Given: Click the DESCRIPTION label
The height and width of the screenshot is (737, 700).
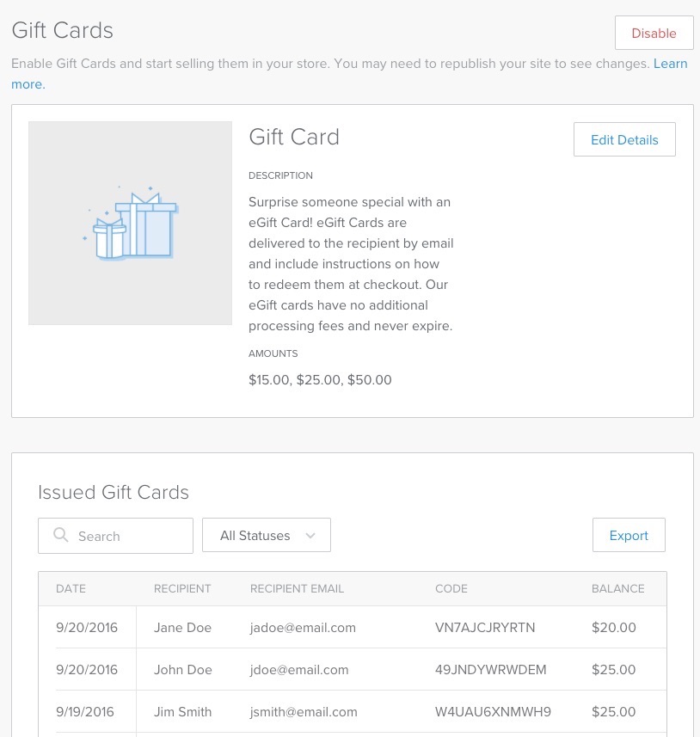Looking at the screenshot, I should pos(280,175).
